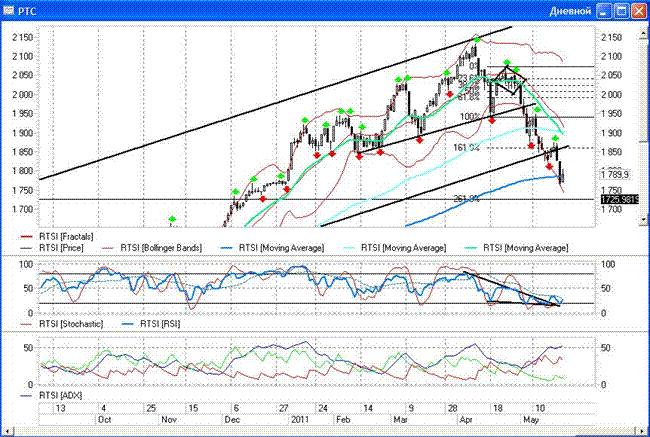The height and width of the screenshot is (437, 650).
Task: Click the date label 28 on time axis
Action: point(453,408)
